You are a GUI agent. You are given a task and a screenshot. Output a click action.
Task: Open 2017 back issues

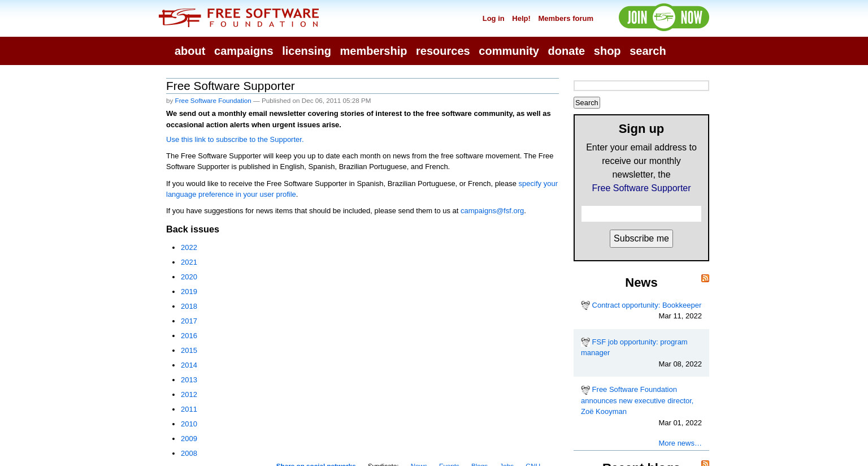[189, 321]
